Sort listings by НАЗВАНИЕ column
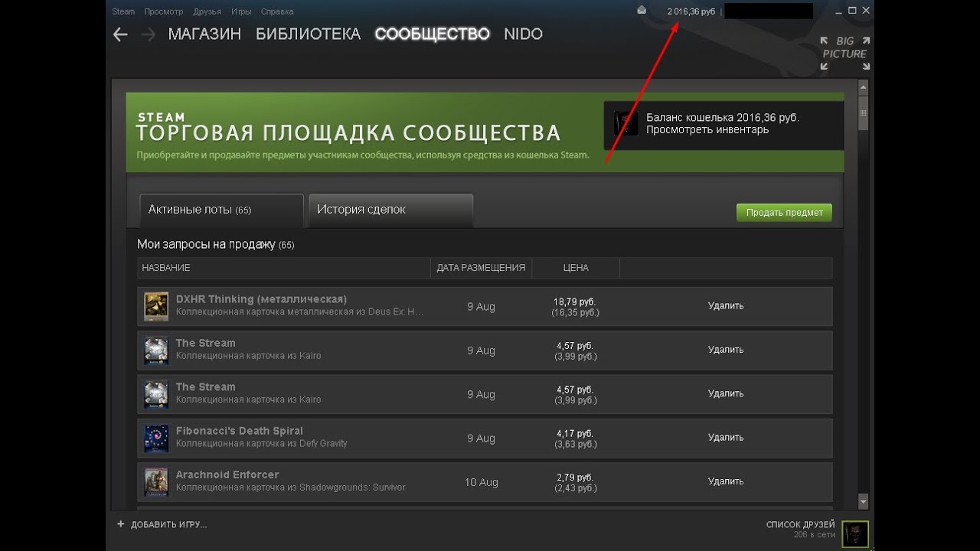The width and height of the screenshot is (980, 551). click(166, 268)
